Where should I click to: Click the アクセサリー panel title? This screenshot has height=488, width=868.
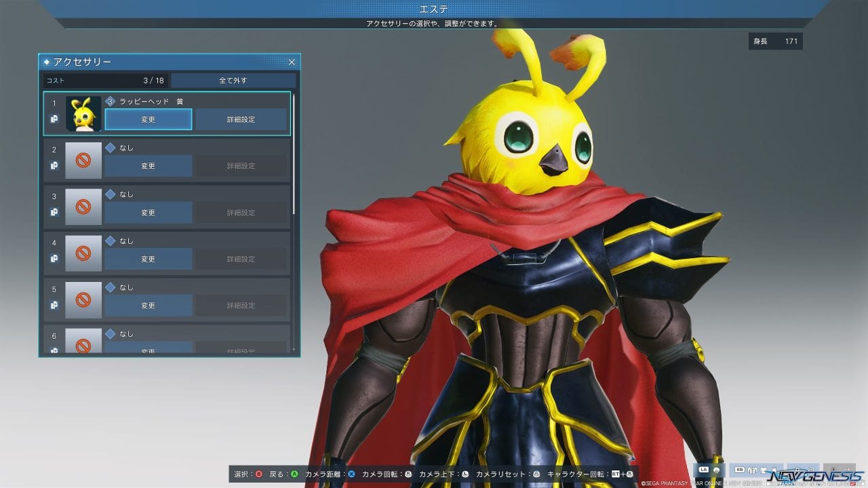(82, 62)
